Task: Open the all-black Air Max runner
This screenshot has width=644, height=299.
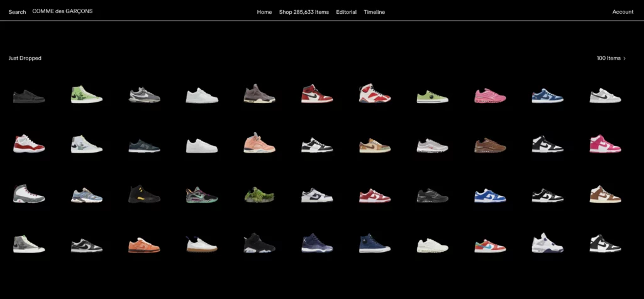Action: (x=433, y=195)
